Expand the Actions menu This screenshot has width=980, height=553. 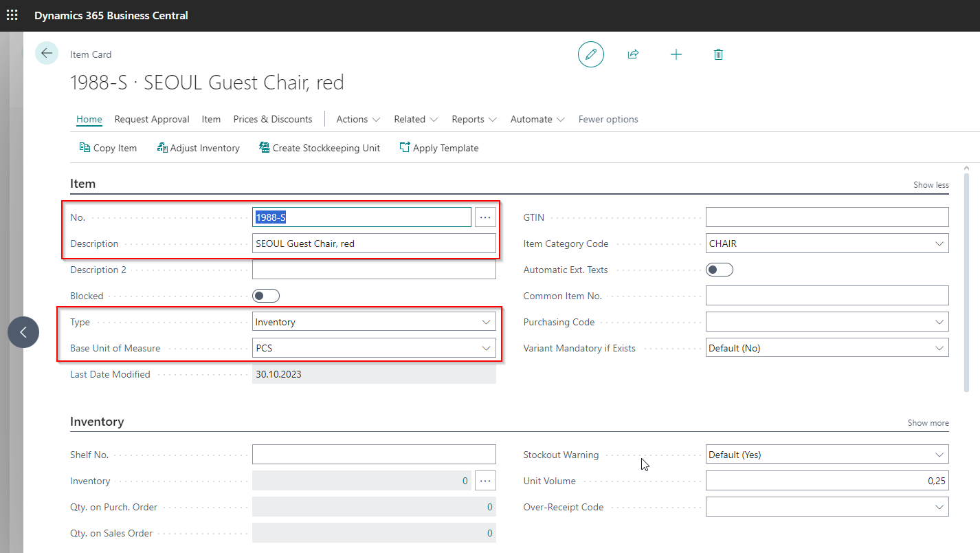[358, 119]
